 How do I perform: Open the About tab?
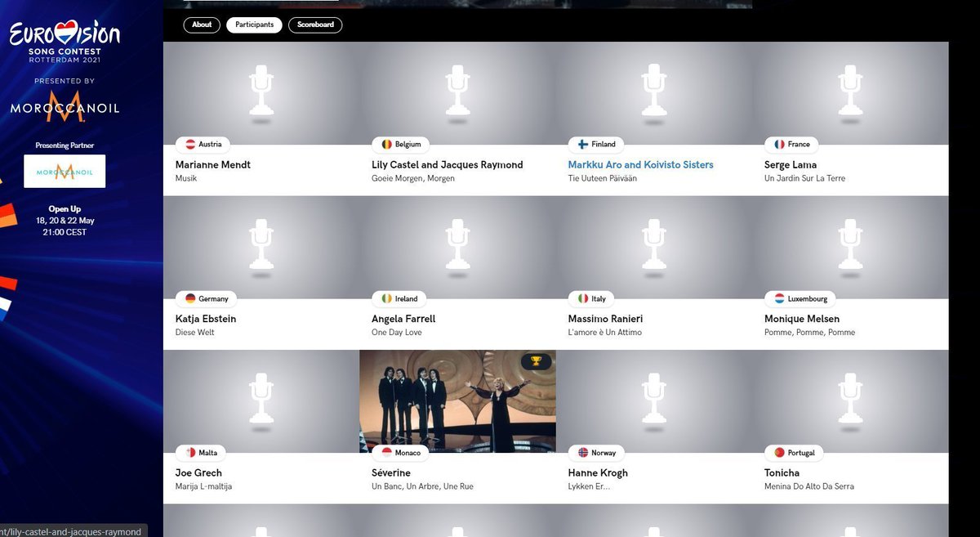(x=202, y=25)
